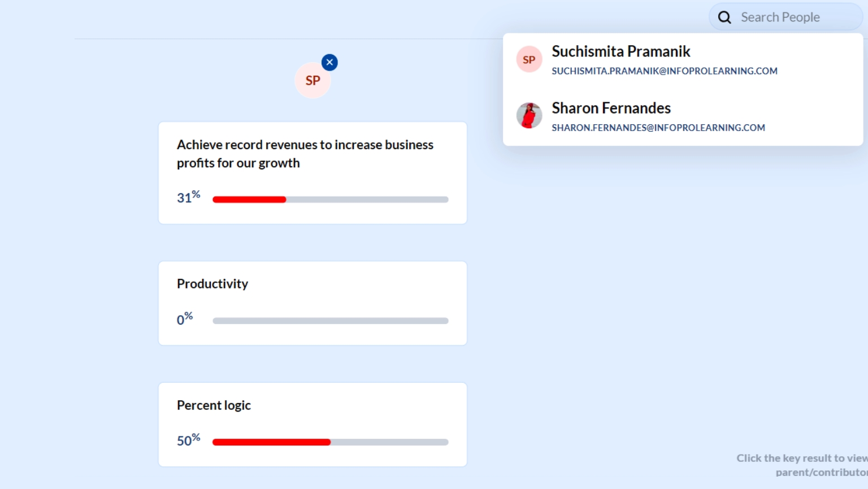Click the search magnifier icon
The image size is (868, 489).
[x=724, y=18]
